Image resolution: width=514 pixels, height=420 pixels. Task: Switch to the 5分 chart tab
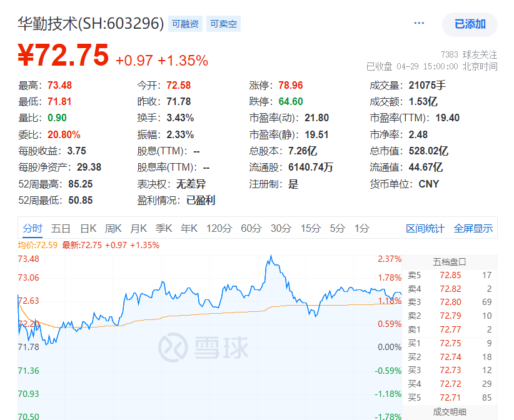pos(337,228)
